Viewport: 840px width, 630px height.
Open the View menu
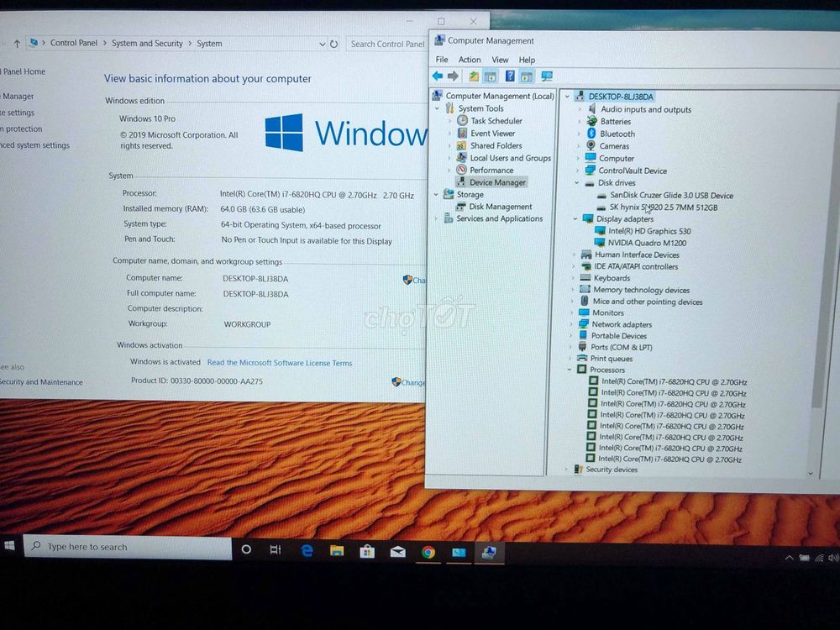point(500,60)
